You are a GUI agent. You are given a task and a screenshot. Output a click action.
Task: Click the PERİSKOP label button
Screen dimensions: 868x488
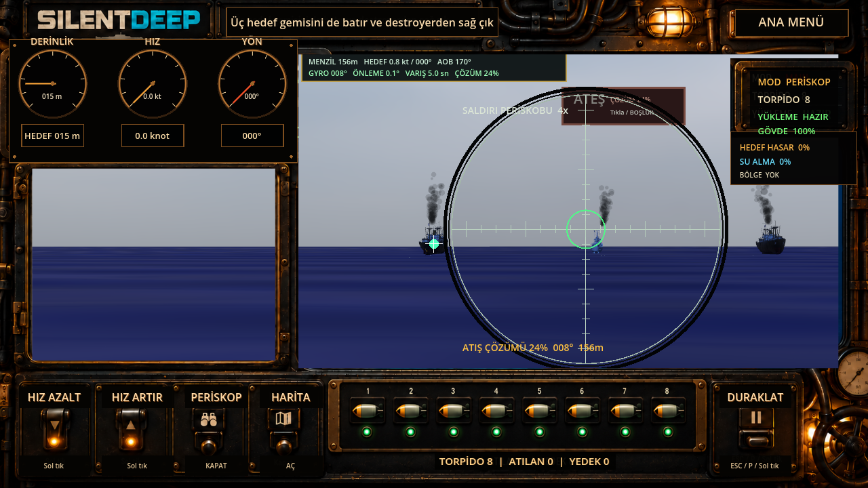click(x=216, y=397)
